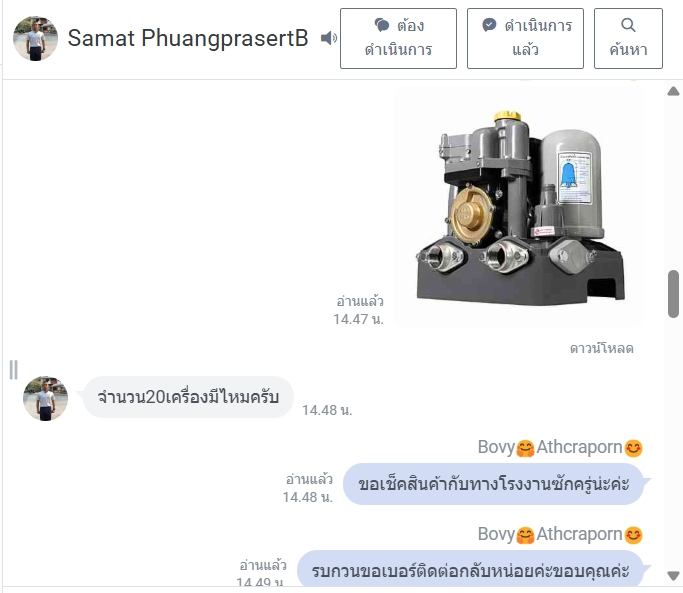This screenshot has height=593, width=683.
Task: Toggle the speaker mute icon beside contact name
Action: [x=328, y=38]
